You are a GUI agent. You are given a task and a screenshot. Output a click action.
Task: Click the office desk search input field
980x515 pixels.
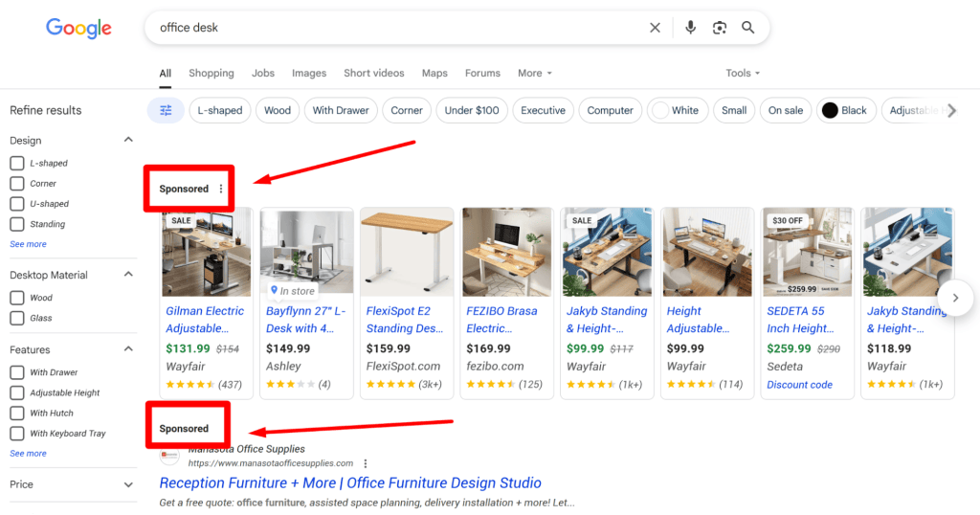coord(400,28)
